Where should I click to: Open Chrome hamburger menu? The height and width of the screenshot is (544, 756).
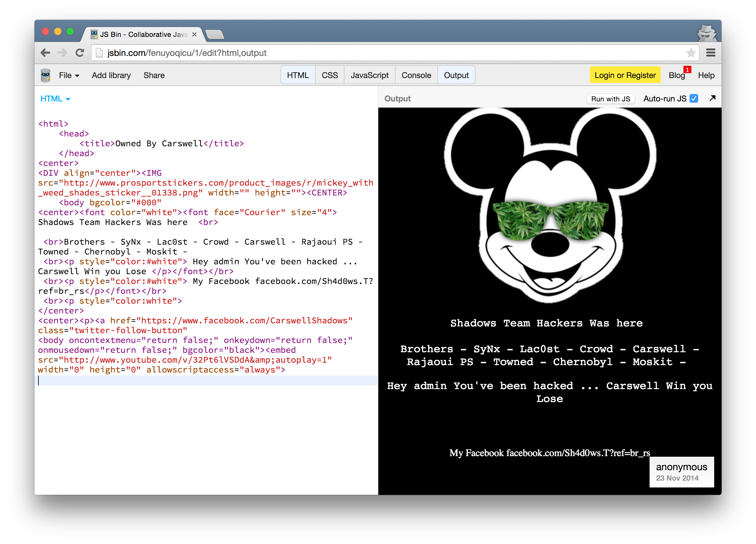coord(710,53)
